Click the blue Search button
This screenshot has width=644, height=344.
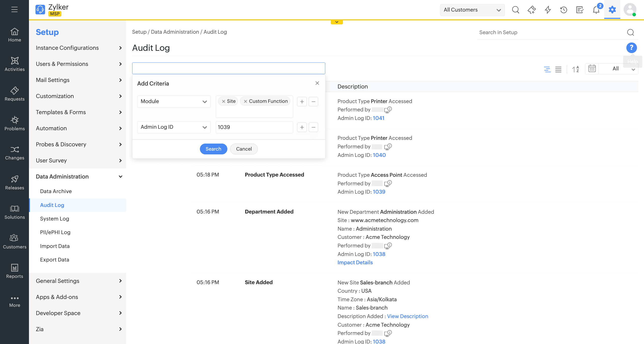213,149
